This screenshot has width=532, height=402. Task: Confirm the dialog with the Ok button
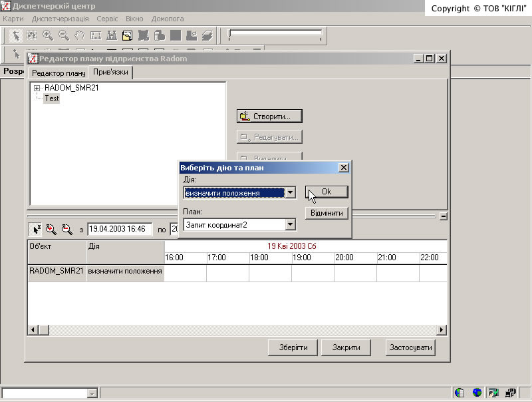pyautogui.click(x=326, y=192)
